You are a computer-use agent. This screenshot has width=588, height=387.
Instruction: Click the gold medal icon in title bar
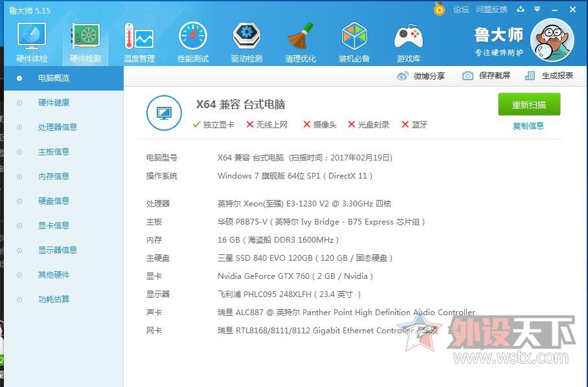(440, 10)
